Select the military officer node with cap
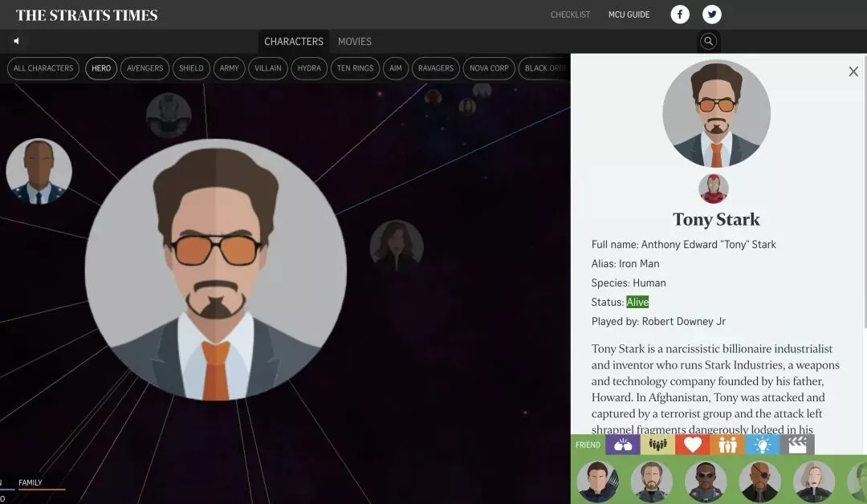Viewport: 867px width, 504px height. pyautogui.click(x=39, y=171)
